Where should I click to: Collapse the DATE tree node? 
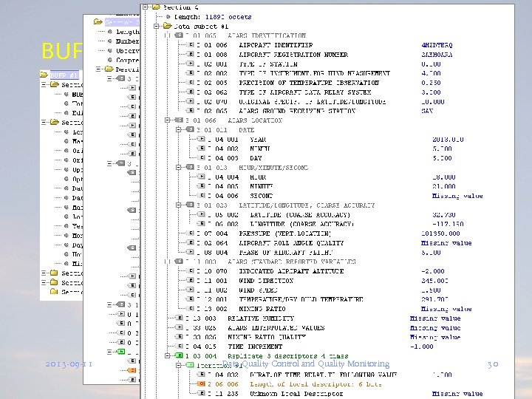pos(179,130)
